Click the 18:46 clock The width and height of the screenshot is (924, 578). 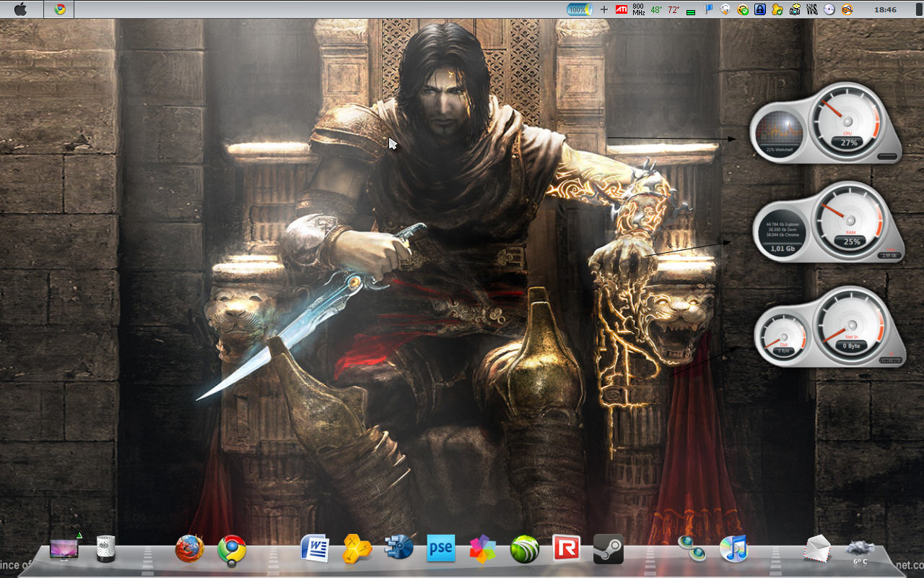[x=885, y=9]
